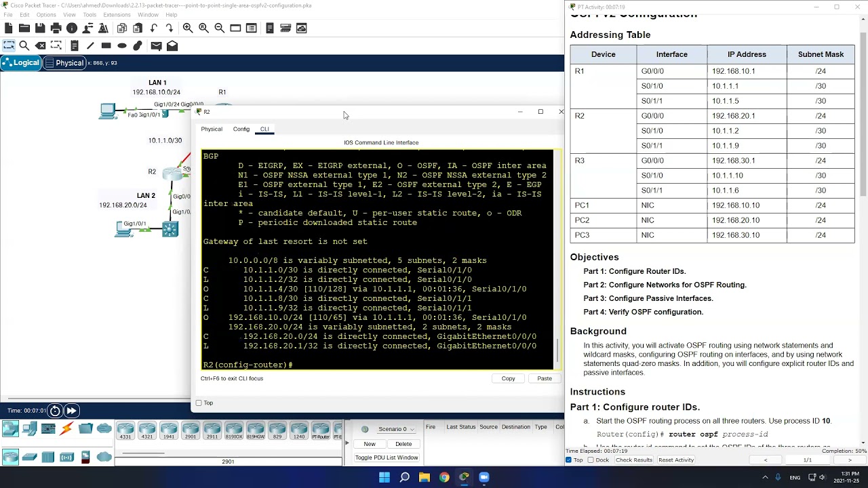
Task: Click the Copy button in CLI
Action: click(x=509, y=379)
